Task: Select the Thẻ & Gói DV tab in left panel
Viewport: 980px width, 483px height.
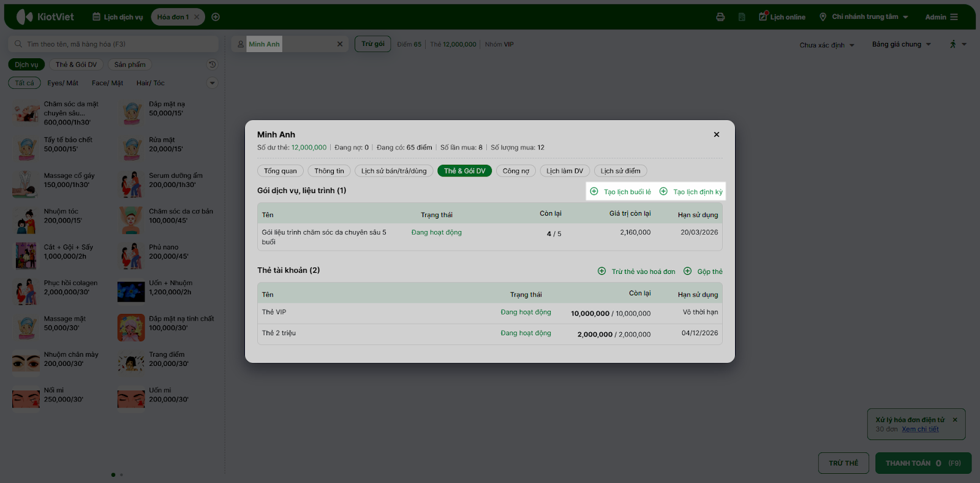Action: 76,64
